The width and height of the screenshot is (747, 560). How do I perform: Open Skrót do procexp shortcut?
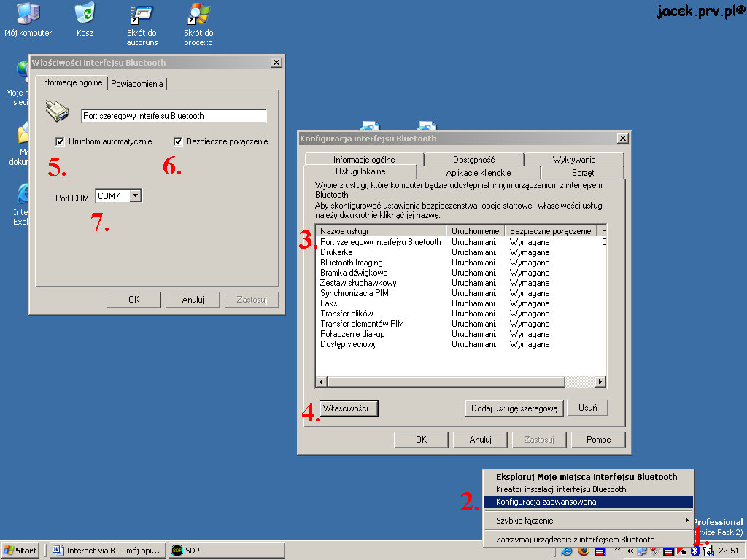[x=198, y=25]
